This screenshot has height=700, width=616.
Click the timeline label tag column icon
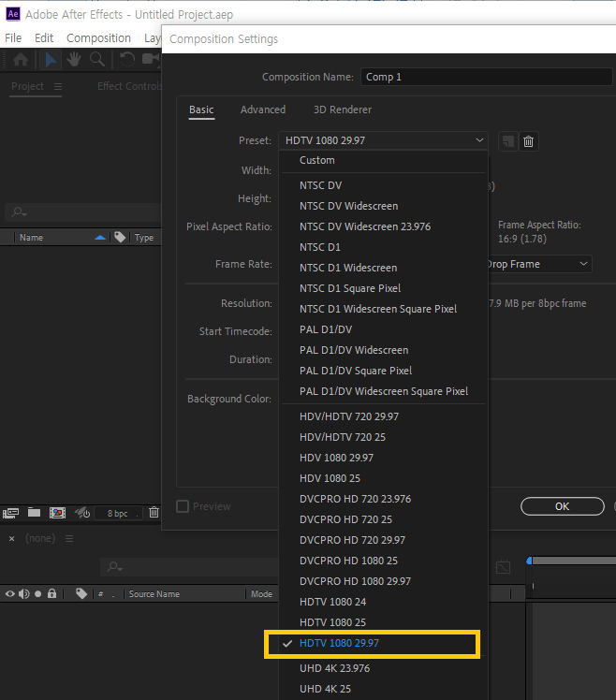pos(81,593)
